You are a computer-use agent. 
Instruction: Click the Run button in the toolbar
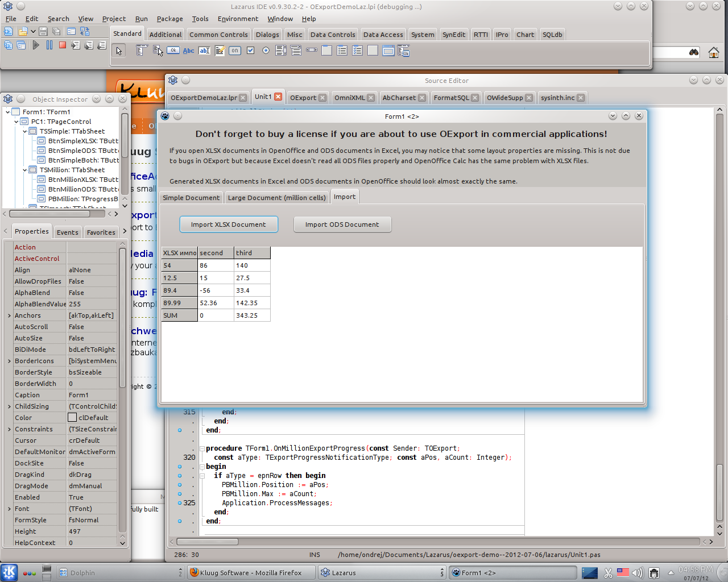[x=35, y=45]
